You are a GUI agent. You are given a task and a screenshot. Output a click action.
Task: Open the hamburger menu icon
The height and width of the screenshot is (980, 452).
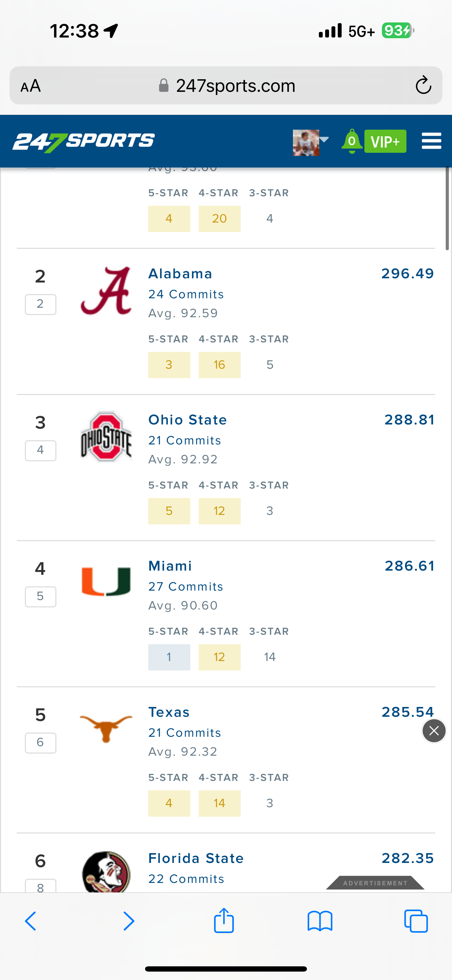(x=431, y=141)
